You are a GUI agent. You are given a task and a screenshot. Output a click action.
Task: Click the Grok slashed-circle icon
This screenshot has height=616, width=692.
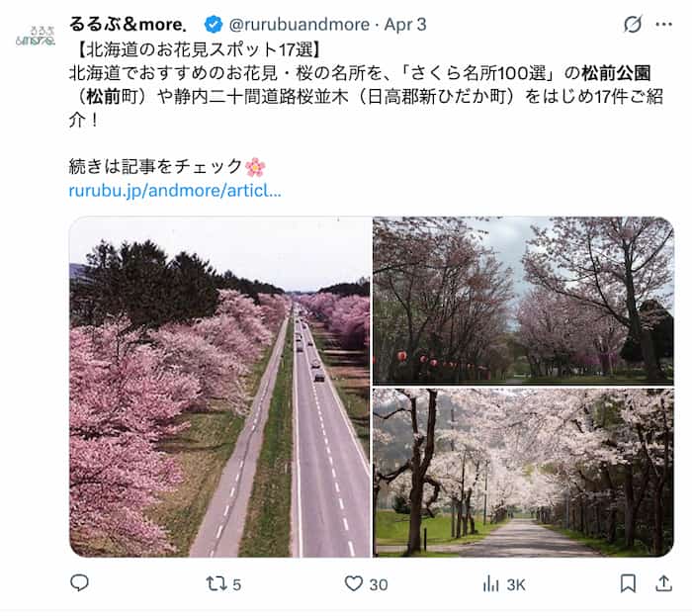(x=633, y=25)
